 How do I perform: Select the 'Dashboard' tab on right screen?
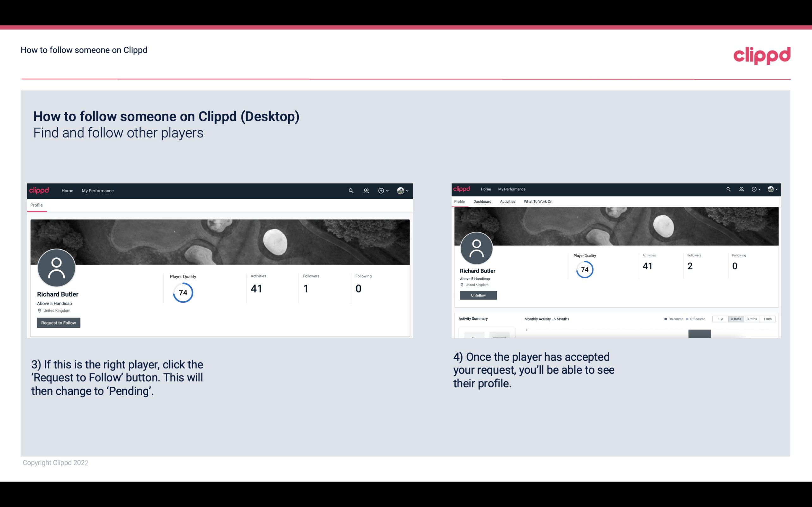click(482, 201)
